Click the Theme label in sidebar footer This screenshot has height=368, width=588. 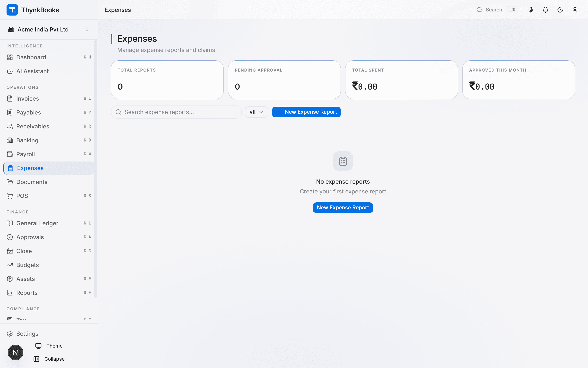[x=55, y=346]
